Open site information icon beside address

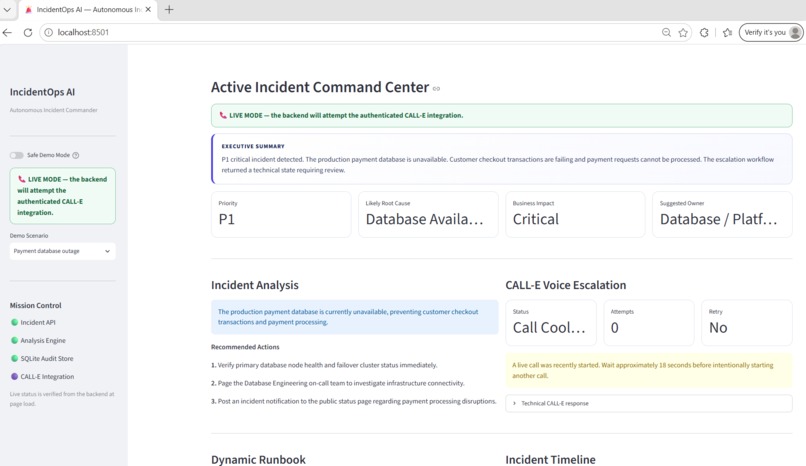tap(48, 32)
